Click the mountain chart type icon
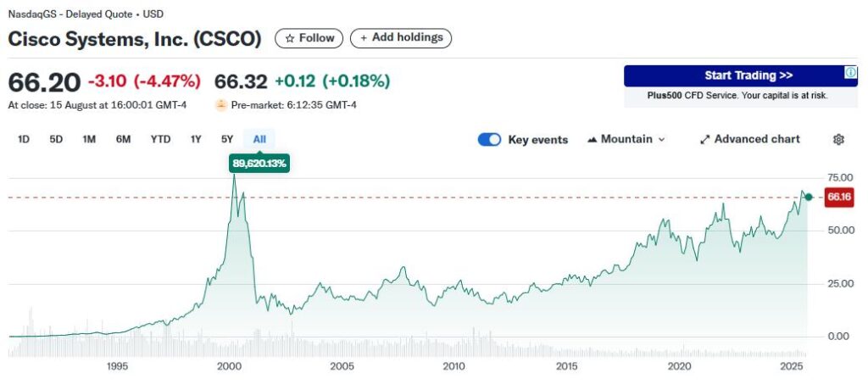The width and height of the screenshot is (868, 390). click(593, 139)
